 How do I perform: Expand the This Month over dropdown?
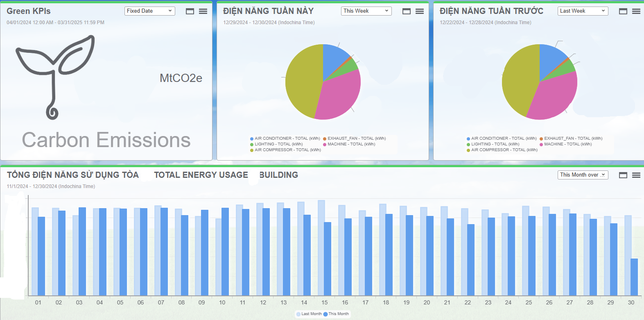[583, 175]
